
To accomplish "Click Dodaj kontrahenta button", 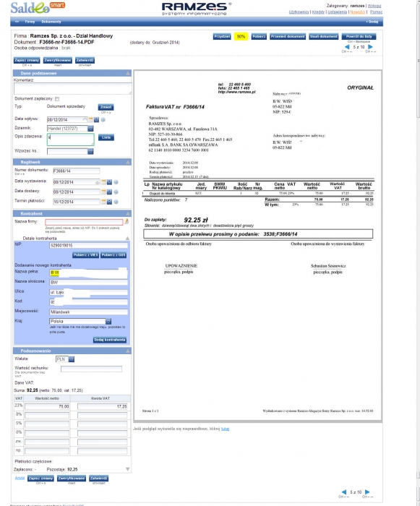I will [x=110, y=340].
